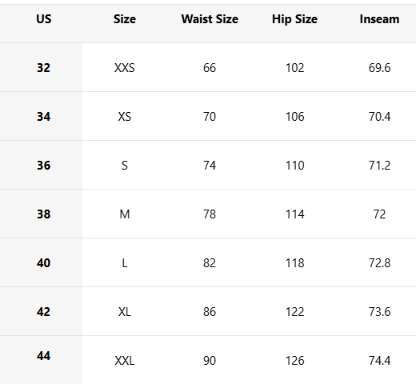Click waist size value 78
This screenshot has height=385, width=416.
pyautogui.click(x=210, y=214)
